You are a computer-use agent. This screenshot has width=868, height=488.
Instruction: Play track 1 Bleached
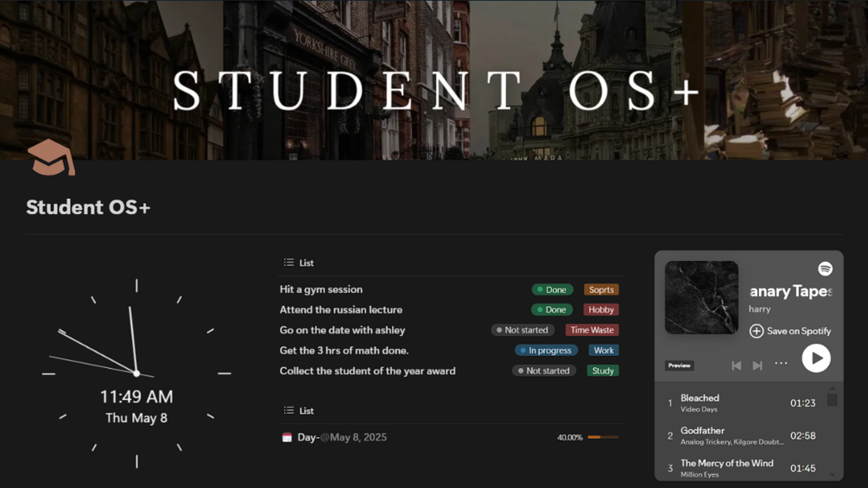[x=700, y=398]
